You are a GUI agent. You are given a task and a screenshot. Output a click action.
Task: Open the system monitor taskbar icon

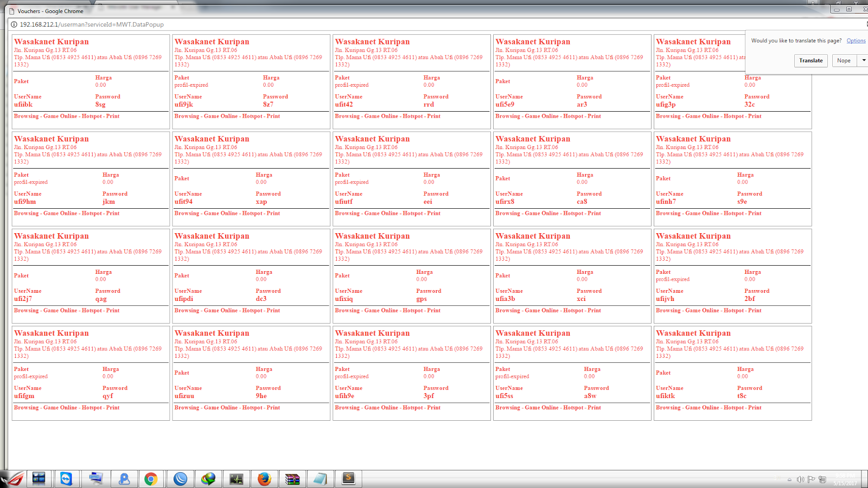coord(237,479)
